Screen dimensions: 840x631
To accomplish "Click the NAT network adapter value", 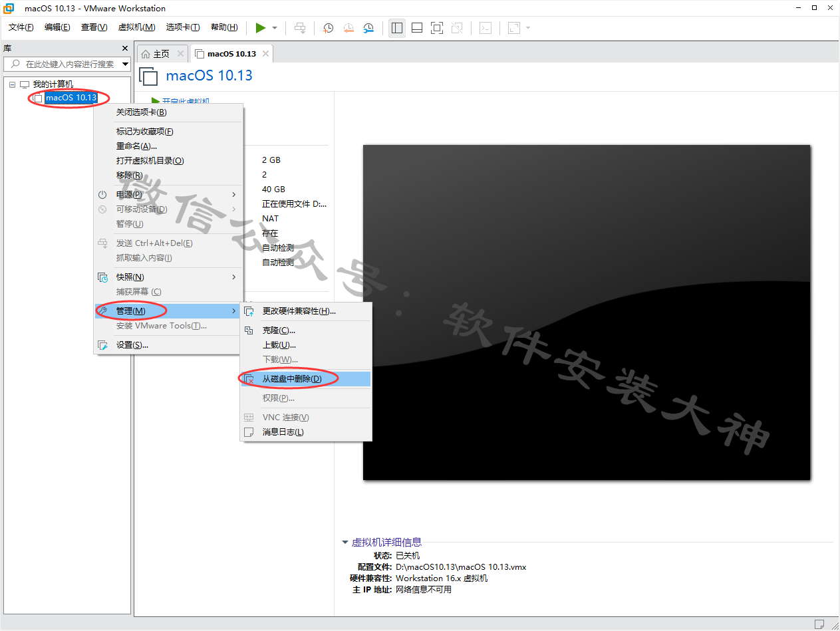I will (x=271, y=219).
